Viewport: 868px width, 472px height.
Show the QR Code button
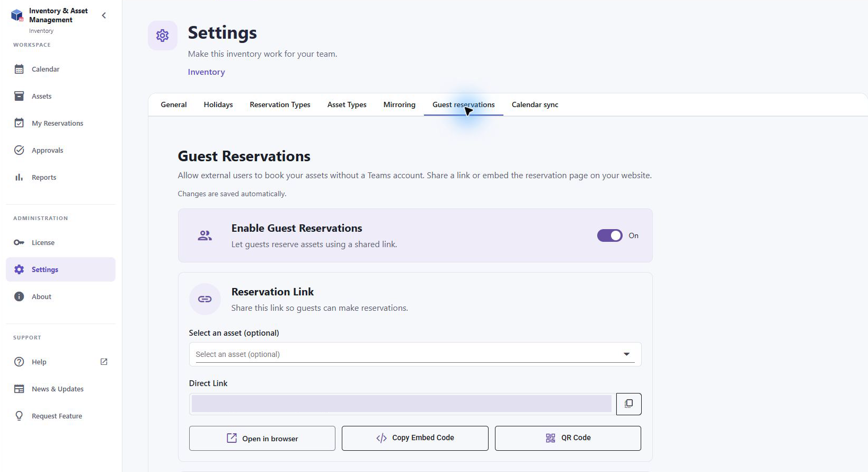click(x=568, y=438)
